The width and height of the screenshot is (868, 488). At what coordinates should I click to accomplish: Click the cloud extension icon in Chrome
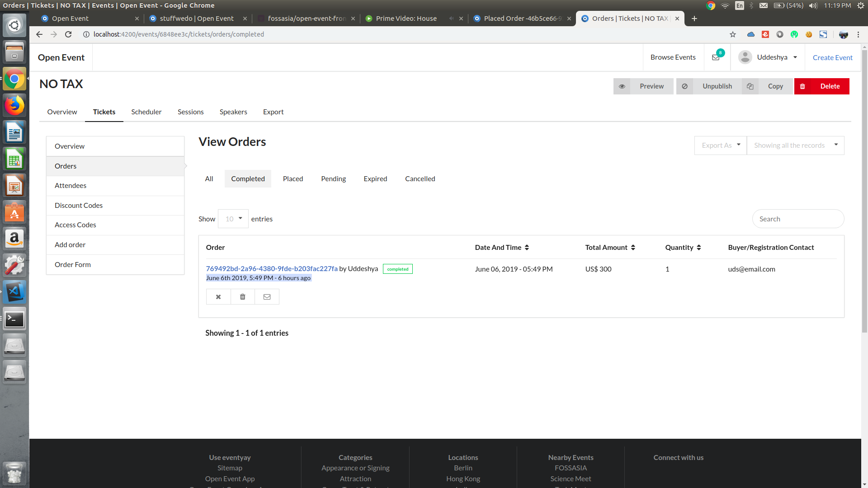pyautogui.click(x=751, y=34)
